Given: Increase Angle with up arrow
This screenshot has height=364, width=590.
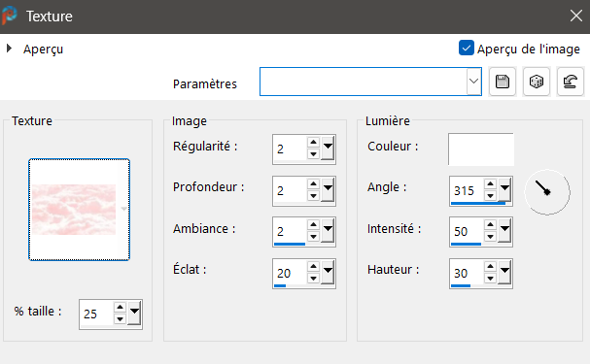Looking at the screenshot, I should tap(490, 184).
